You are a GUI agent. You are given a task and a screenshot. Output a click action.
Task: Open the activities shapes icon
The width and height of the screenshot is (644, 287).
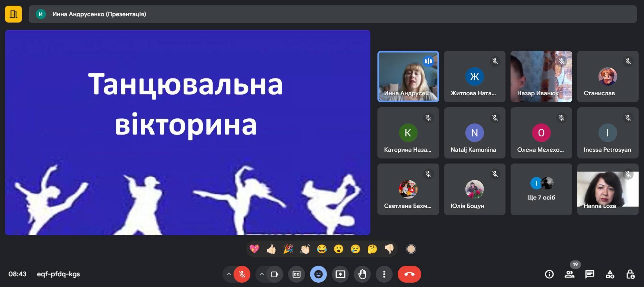(610, 274)
